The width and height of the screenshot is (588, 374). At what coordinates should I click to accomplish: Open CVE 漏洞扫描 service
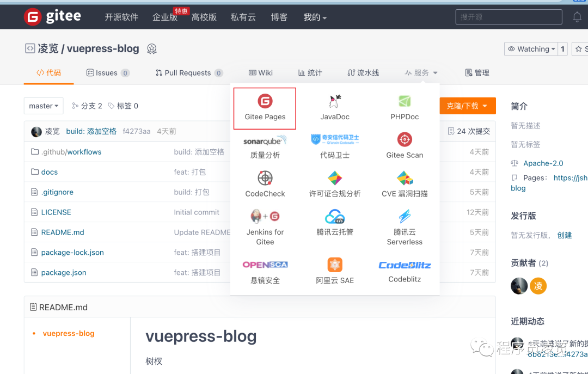pos(405,185)
